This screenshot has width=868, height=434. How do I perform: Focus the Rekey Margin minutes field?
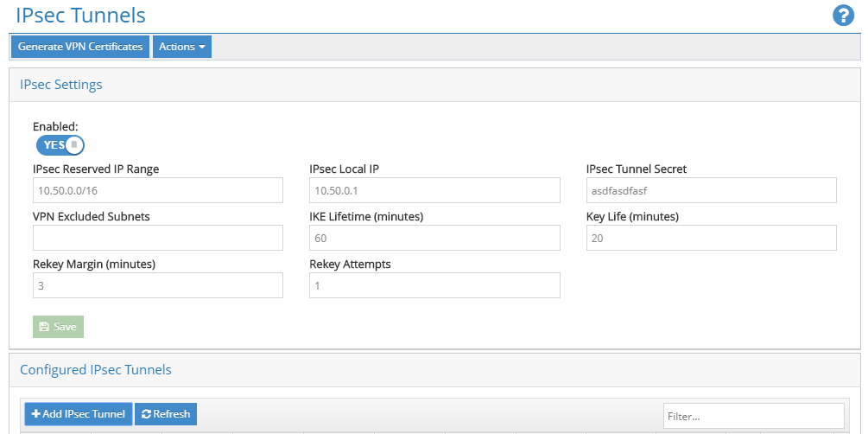pyautogui.click(x=158, y=285)
